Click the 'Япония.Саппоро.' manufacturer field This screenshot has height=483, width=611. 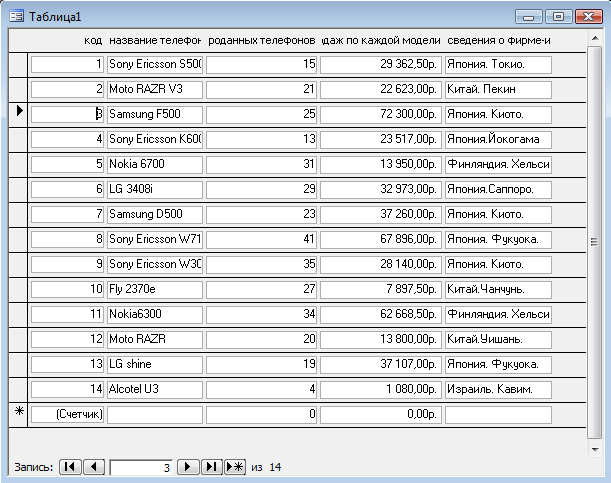click(498, 189)
